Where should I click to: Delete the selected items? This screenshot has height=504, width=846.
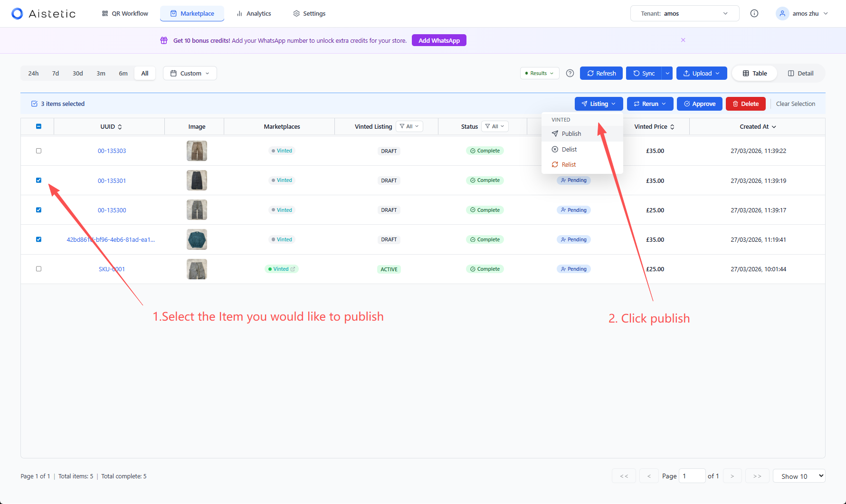745,104
